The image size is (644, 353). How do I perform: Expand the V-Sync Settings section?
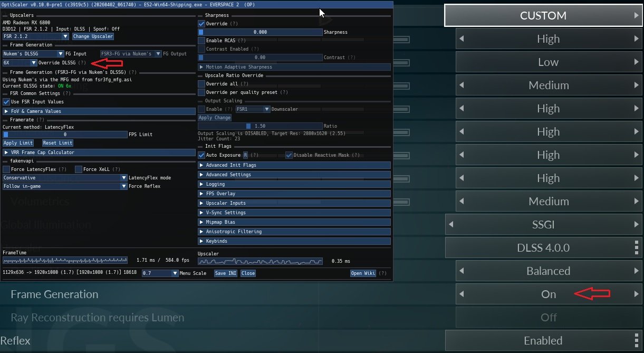coord(294,213)
